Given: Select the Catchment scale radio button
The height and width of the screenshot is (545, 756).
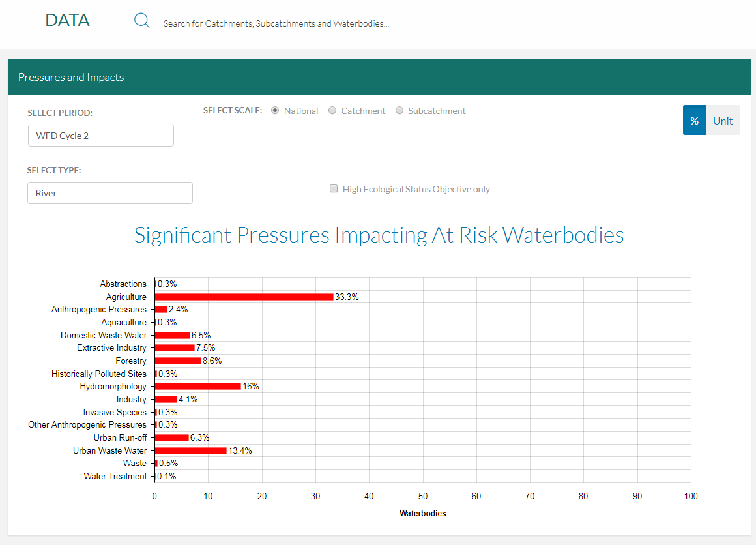Looking at the screenshot, I should (332, 110).
